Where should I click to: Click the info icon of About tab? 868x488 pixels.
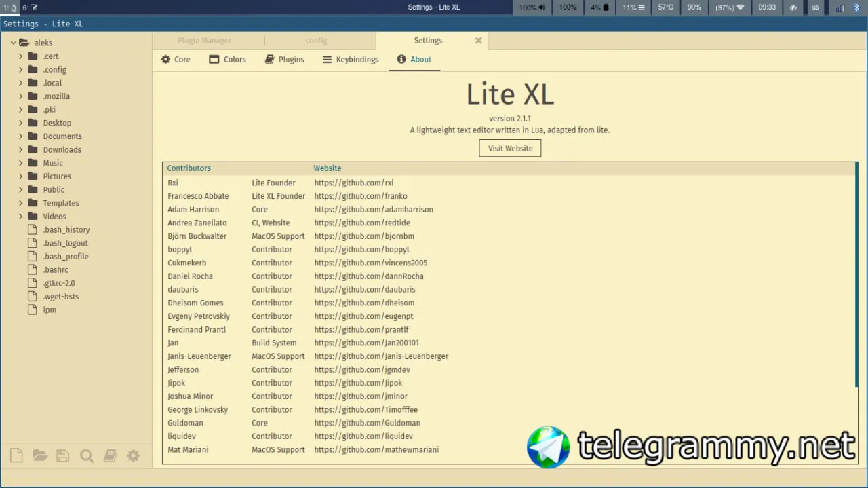pos(401,59)
